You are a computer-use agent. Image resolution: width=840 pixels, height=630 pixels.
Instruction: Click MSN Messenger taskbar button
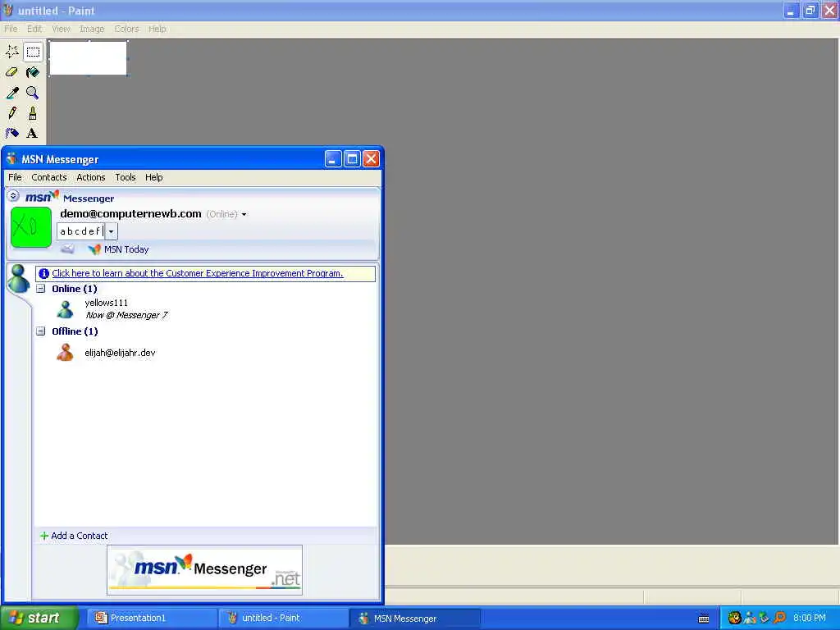coord(415,619)
